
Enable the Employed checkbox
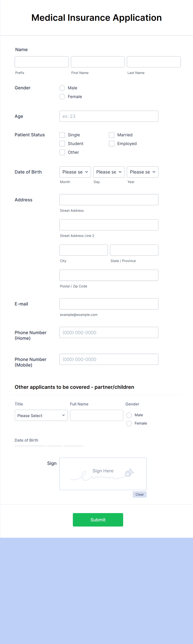click(111, 144)
